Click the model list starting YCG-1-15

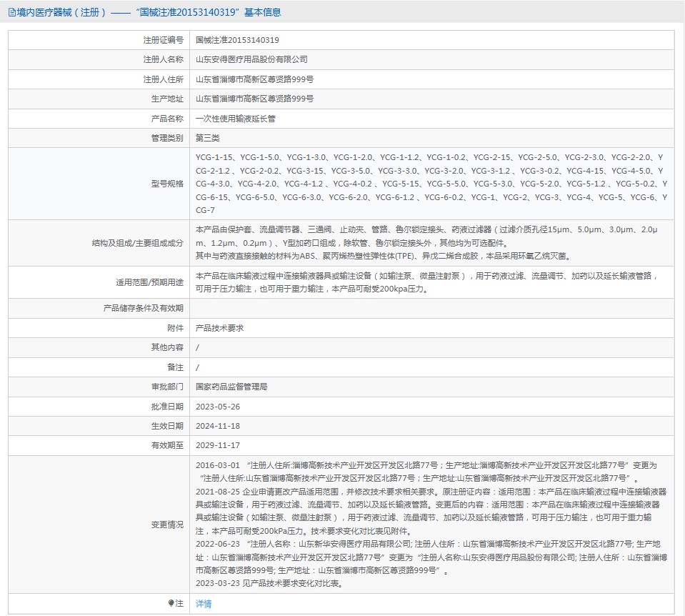click(x=431, y=184)
